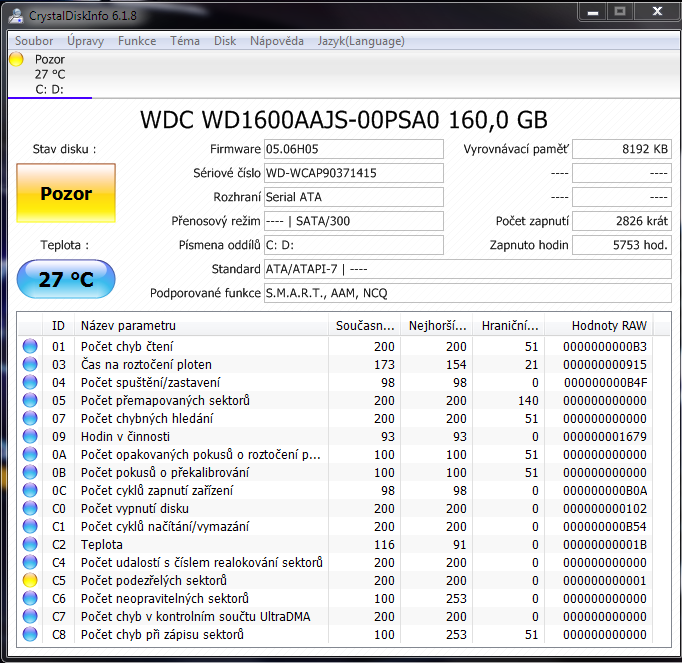
Task: Click the current value 116 in Teplota row
Action: (x=384, y=544)
